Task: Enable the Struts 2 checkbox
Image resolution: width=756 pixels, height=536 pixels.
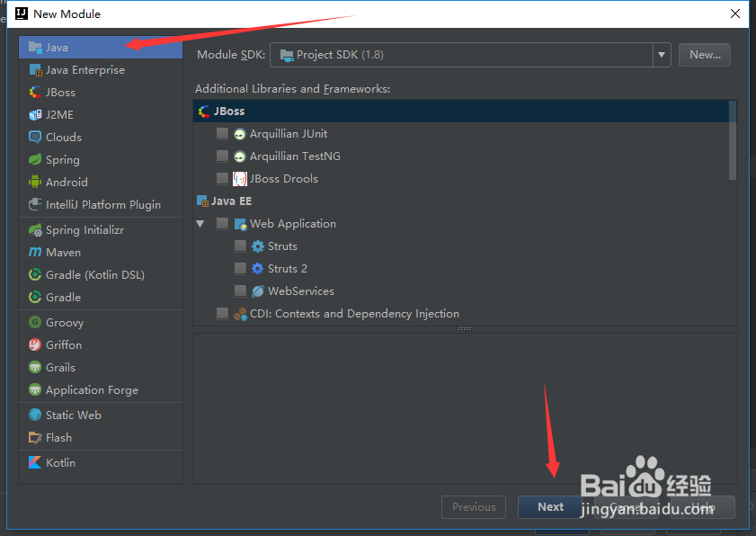Action: [240, 268]
